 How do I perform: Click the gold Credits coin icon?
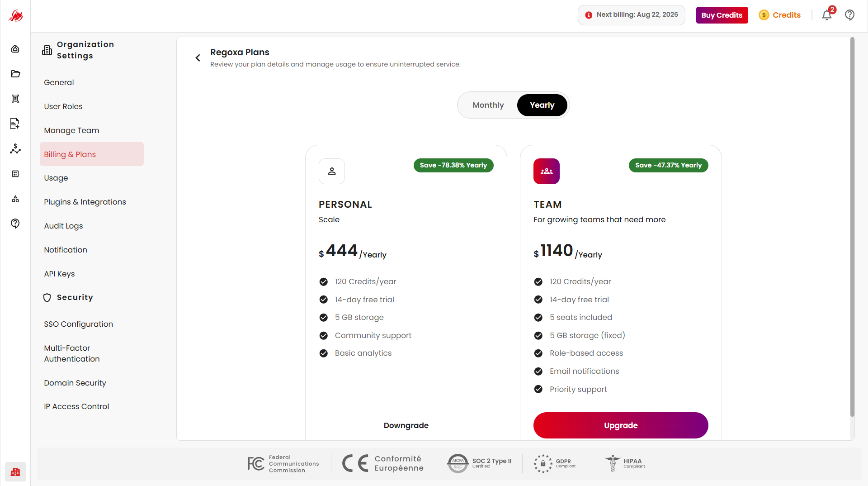(x=764, y=15)
